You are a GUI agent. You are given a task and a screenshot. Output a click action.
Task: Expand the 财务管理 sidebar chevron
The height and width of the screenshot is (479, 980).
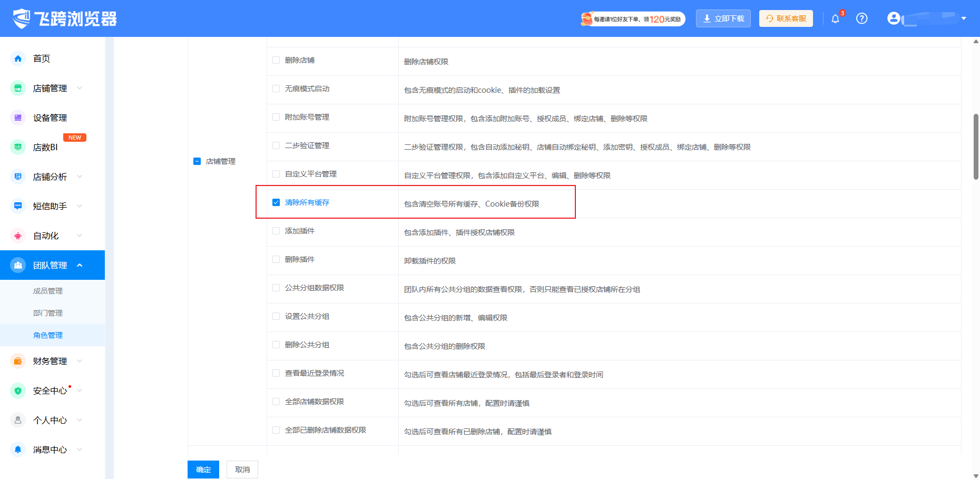tap(80, 361)
